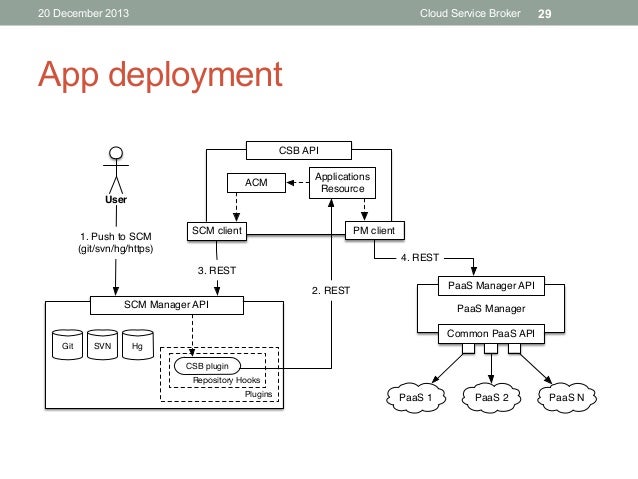Select the ACM box

(x=256, y=183)
